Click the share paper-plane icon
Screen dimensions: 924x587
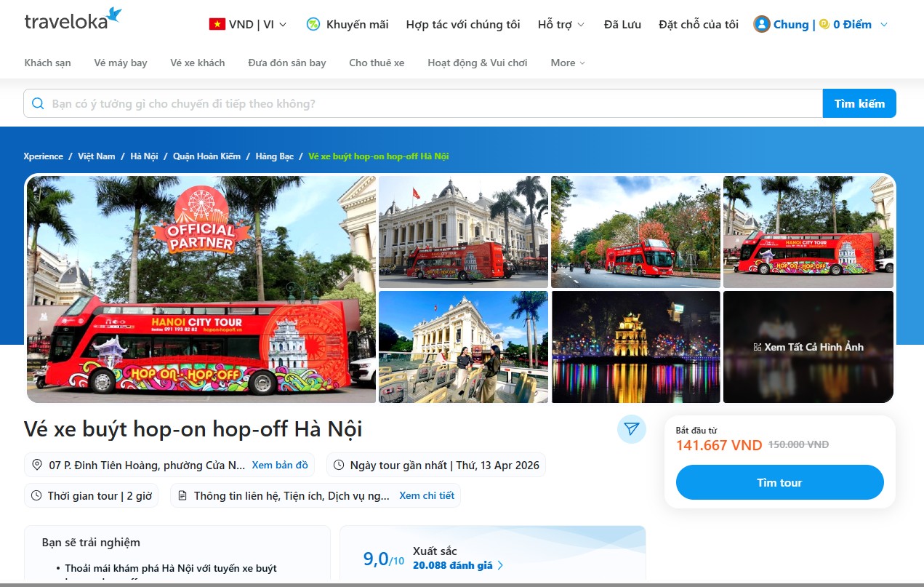[631, 429]
